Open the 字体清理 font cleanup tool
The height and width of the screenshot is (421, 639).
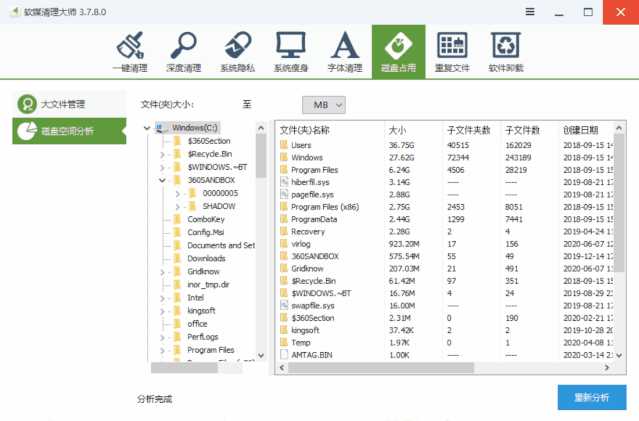pyautogui.click(x=345, y=52)
